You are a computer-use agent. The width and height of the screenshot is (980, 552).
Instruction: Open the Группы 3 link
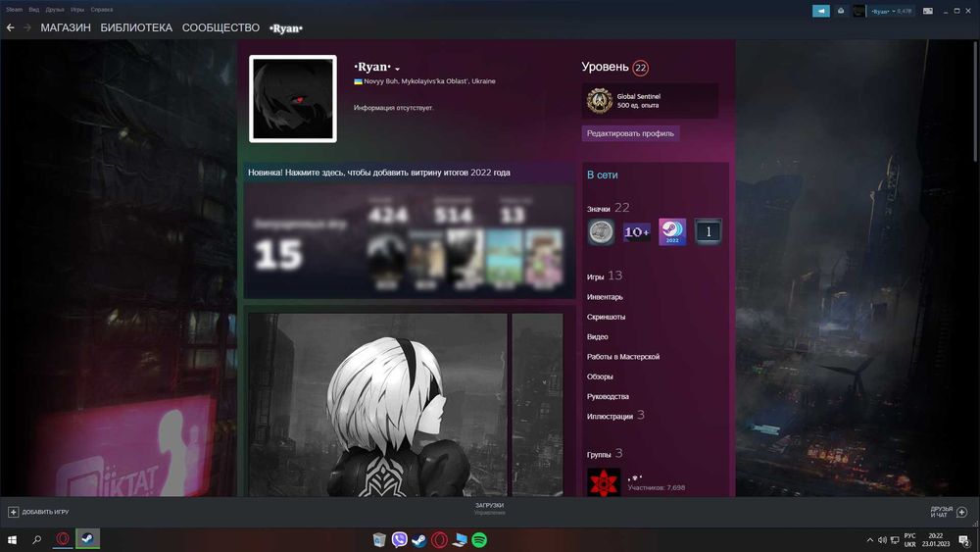coord(605,454)
